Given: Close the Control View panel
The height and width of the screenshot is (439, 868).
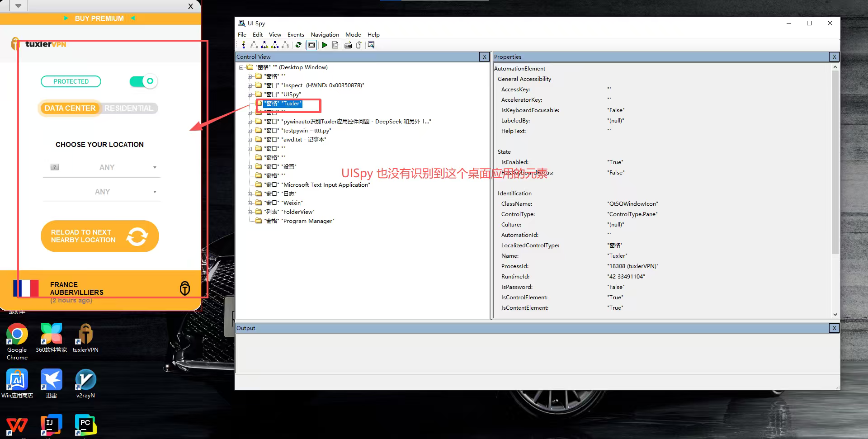Looking at the screenshot, I should [x=484, y=57].
